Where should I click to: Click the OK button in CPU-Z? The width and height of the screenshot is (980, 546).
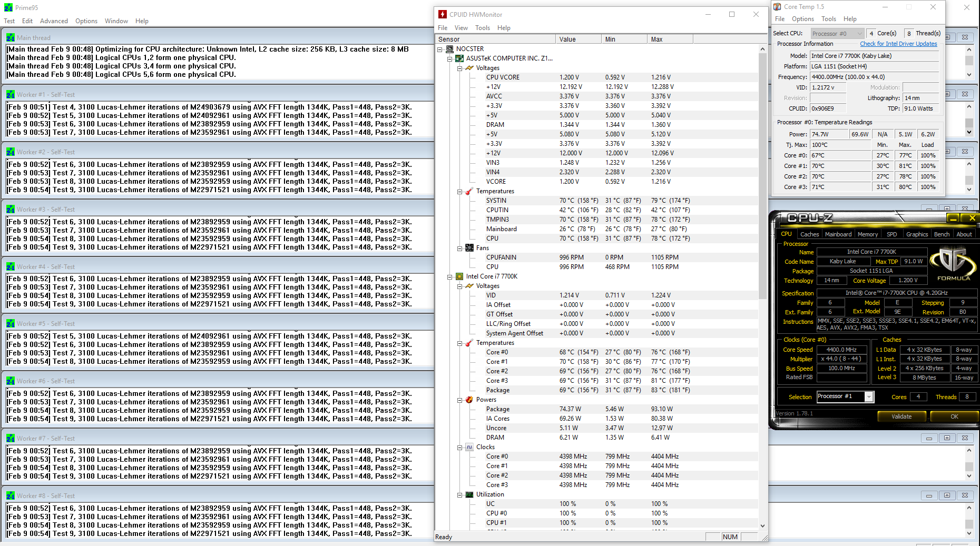(954, 416)
